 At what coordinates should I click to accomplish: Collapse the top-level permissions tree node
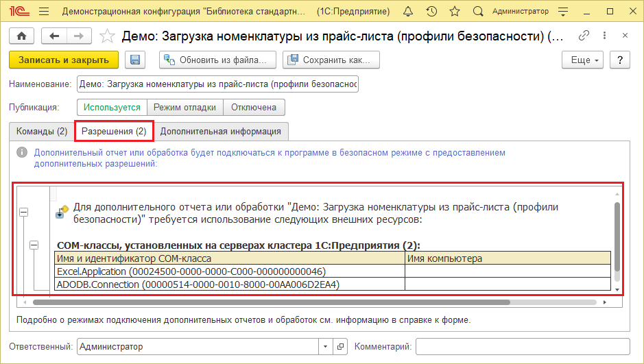(24, 213)
